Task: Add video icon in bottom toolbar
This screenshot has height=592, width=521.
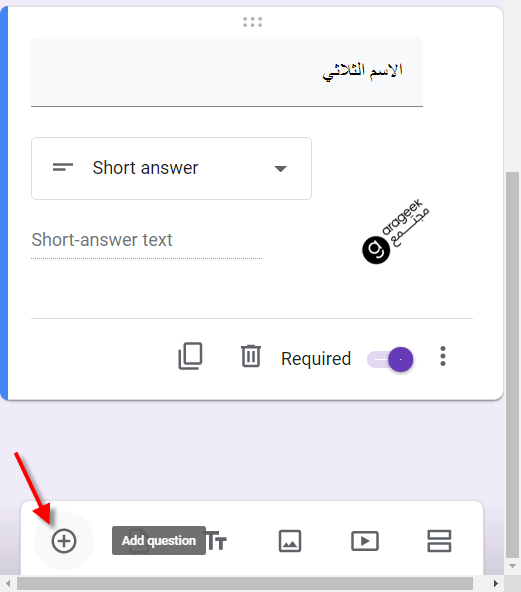Action: (365, 541)
